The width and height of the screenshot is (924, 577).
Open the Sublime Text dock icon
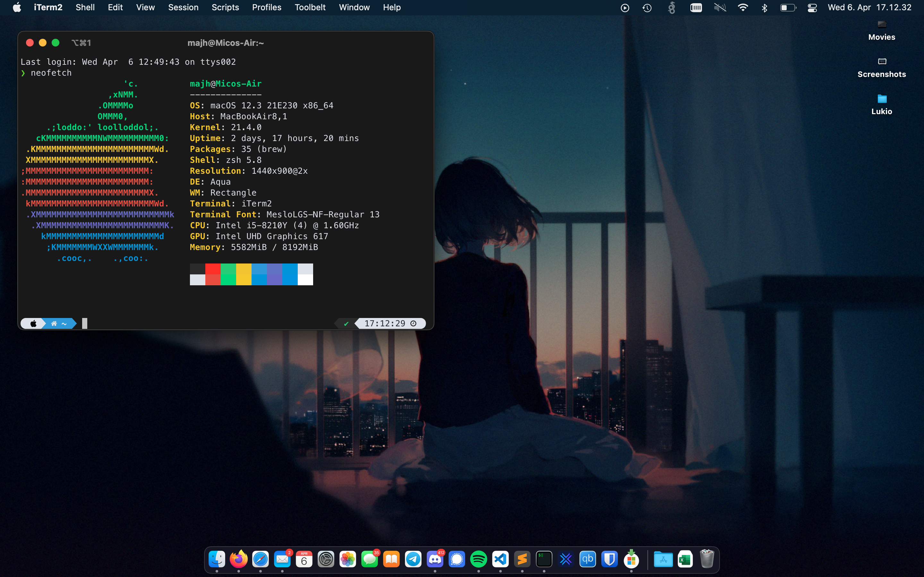tap(522, 559)
